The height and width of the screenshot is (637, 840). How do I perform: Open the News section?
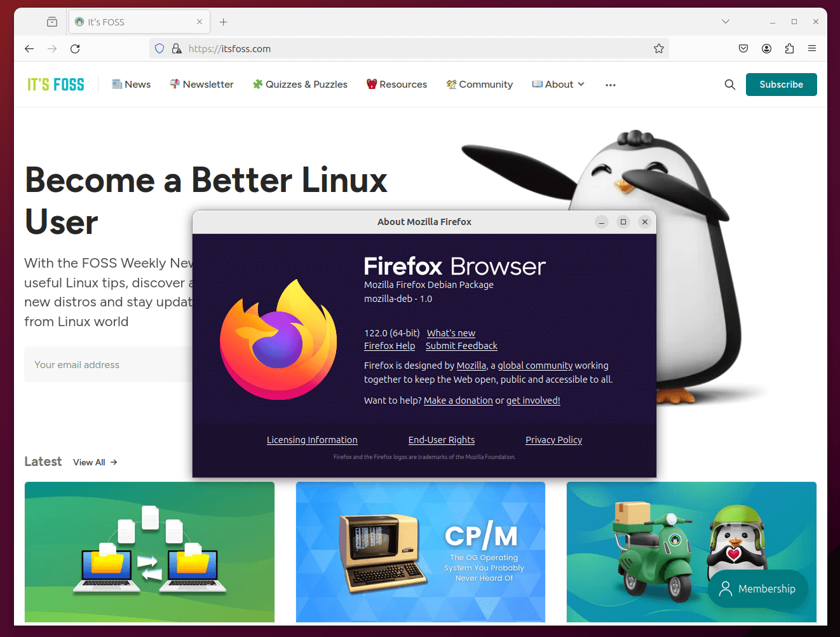131,84
